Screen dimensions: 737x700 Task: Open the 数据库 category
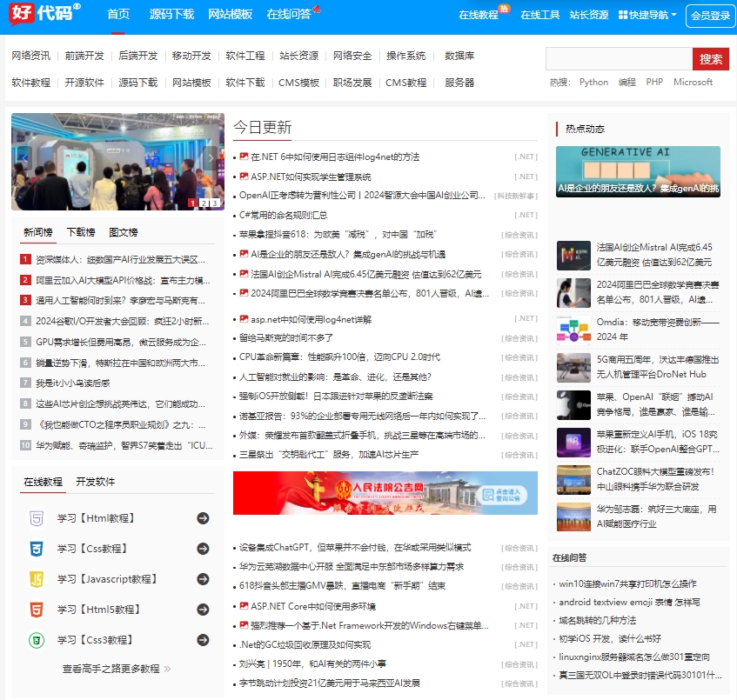point(459,56)
